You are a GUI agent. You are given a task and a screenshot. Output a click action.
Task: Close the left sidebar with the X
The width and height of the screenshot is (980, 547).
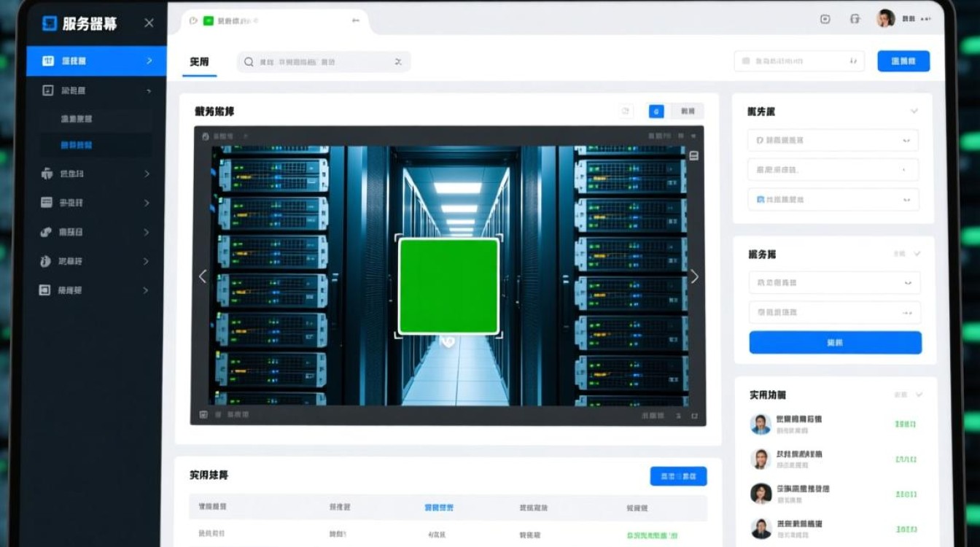149,23
